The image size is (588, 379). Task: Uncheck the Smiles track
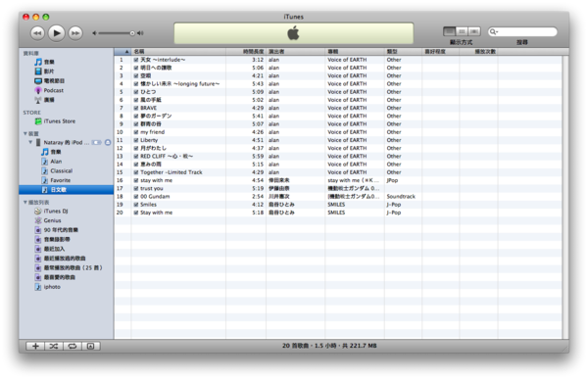click(136, 205)
